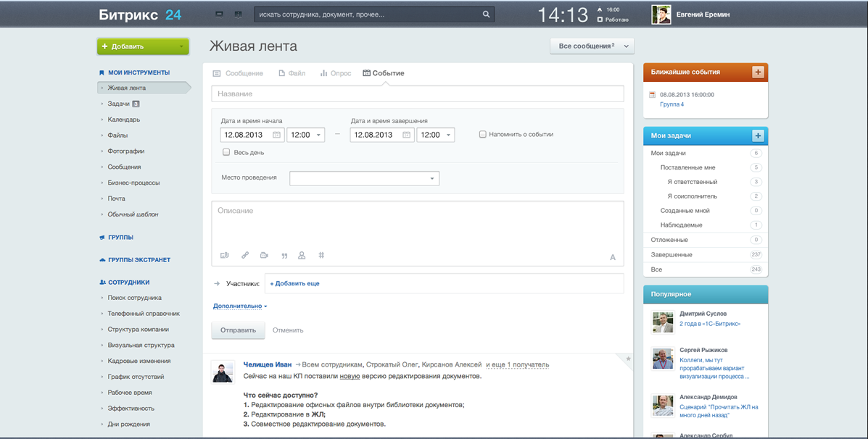Open the end time 12:00 dropdown

436,135
